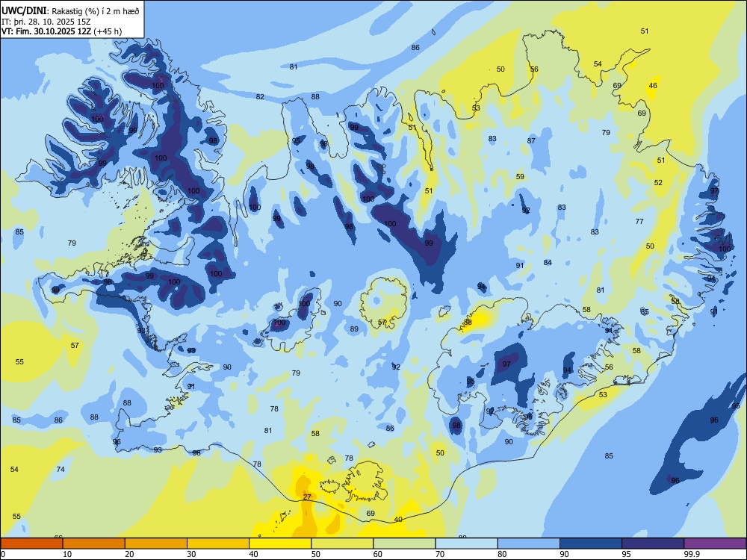
Task: Click the humidity value 77 on the map
Action: (x=639, y=222)
